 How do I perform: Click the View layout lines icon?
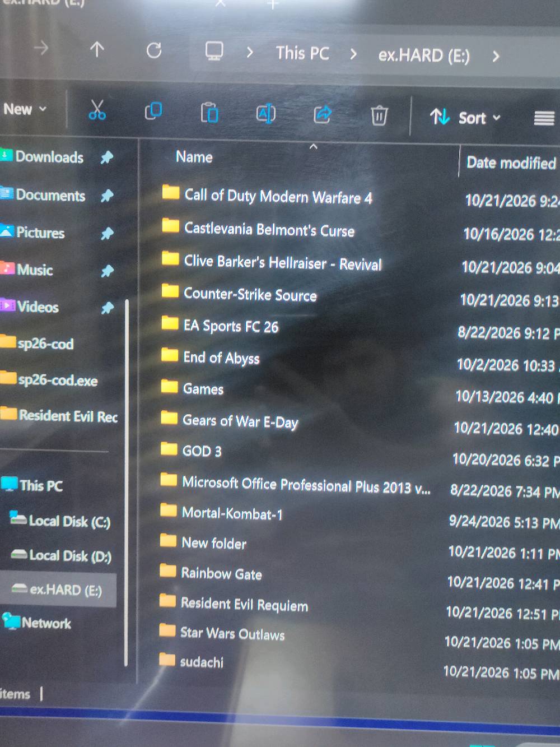coord(544,118)
